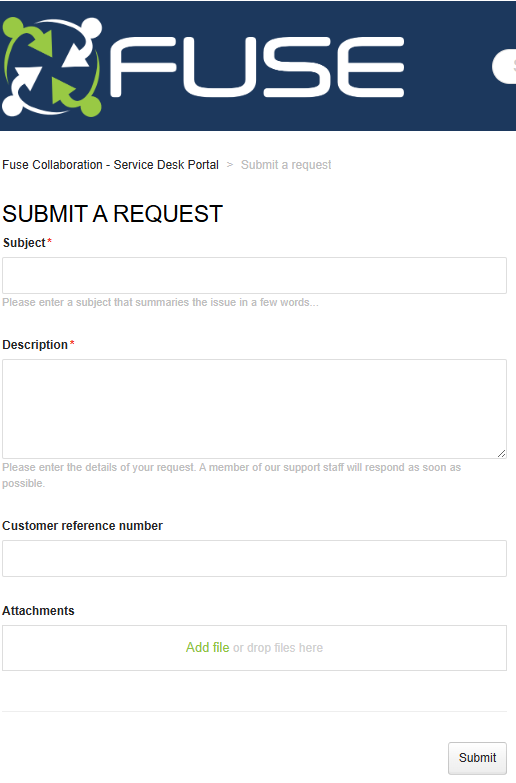Click the breadcrumb separator arrow
Image resolution: width=516 pixels, height=783 pixels.
point(230,165)
